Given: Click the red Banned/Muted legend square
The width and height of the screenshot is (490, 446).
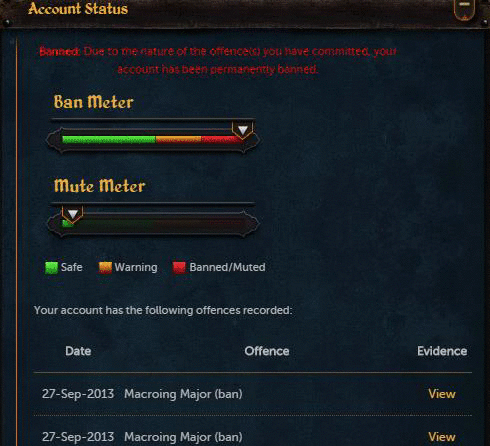Looking at the screenshot, I should [179, 268].
